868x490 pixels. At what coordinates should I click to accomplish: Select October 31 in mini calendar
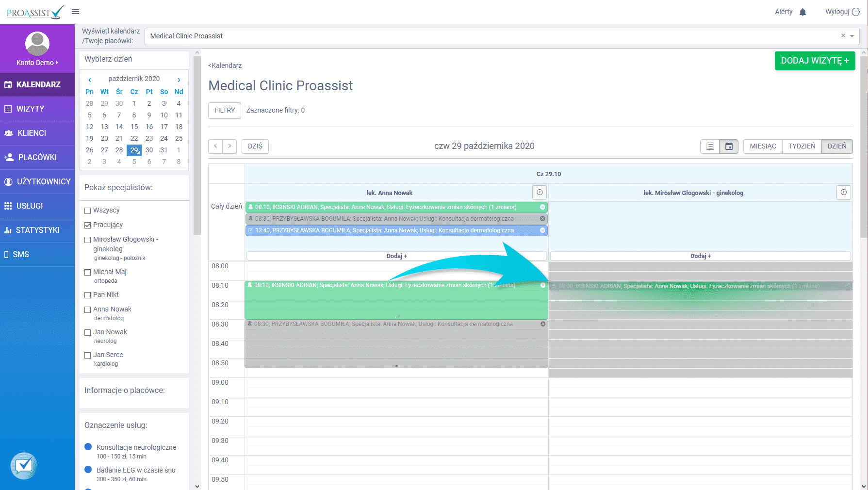164,150
